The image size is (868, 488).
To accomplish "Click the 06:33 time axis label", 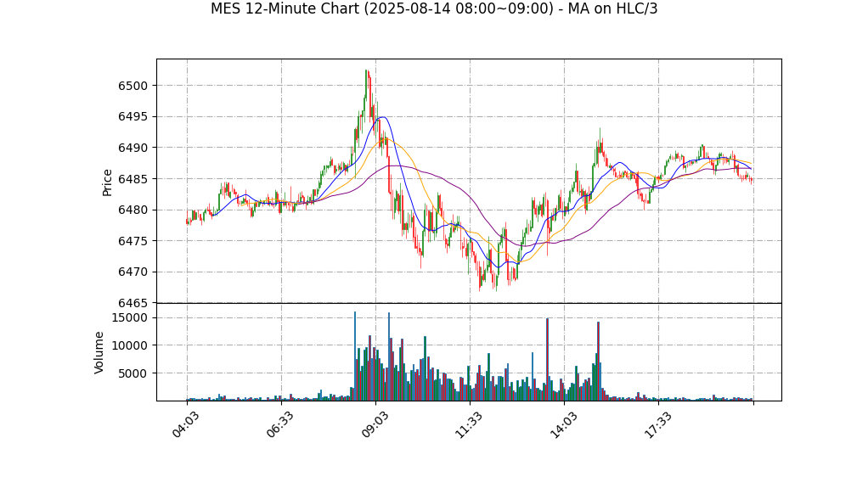I will point(279,425).
